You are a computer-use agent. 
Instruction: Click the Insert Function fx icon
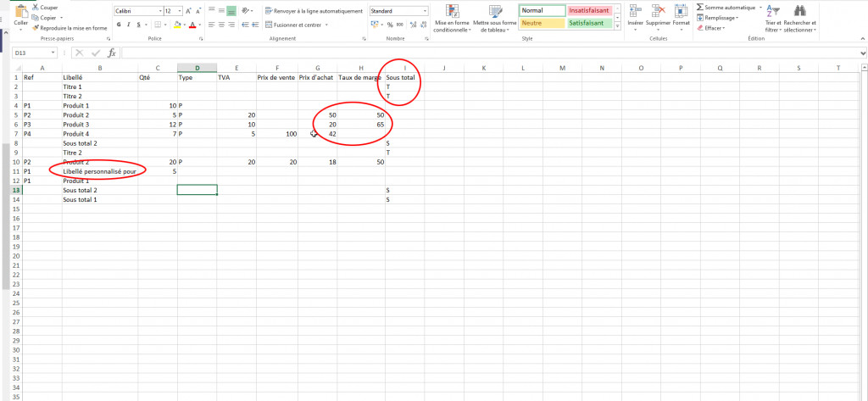pos(111,53)
